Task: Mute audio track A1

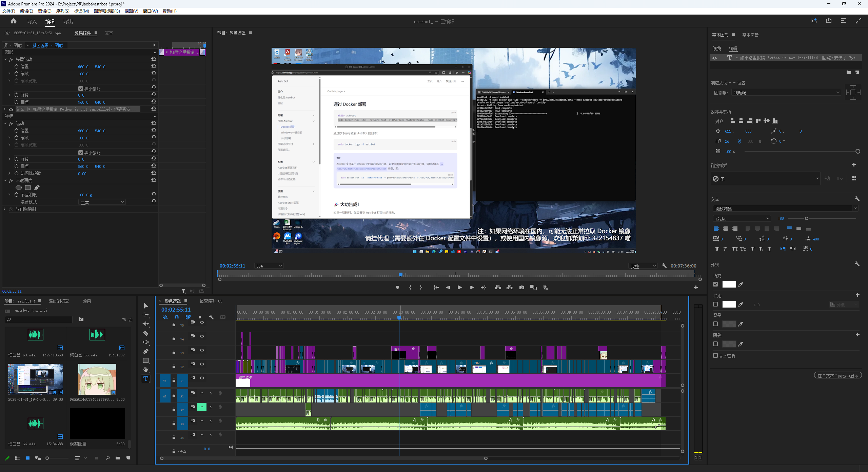Action: 202,393
